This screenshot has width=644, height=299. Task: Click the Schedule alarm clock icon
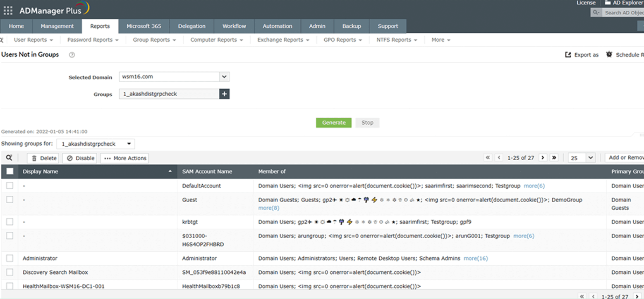click(609, 55)
